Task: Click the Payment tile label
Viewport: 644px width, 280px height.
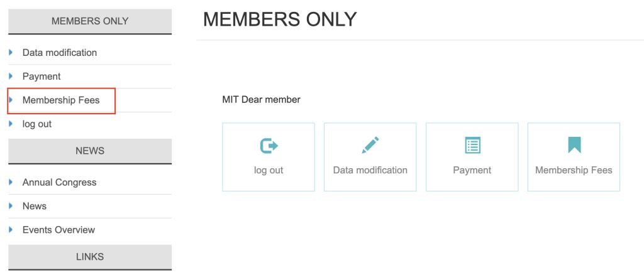Action: pos(472,170)
